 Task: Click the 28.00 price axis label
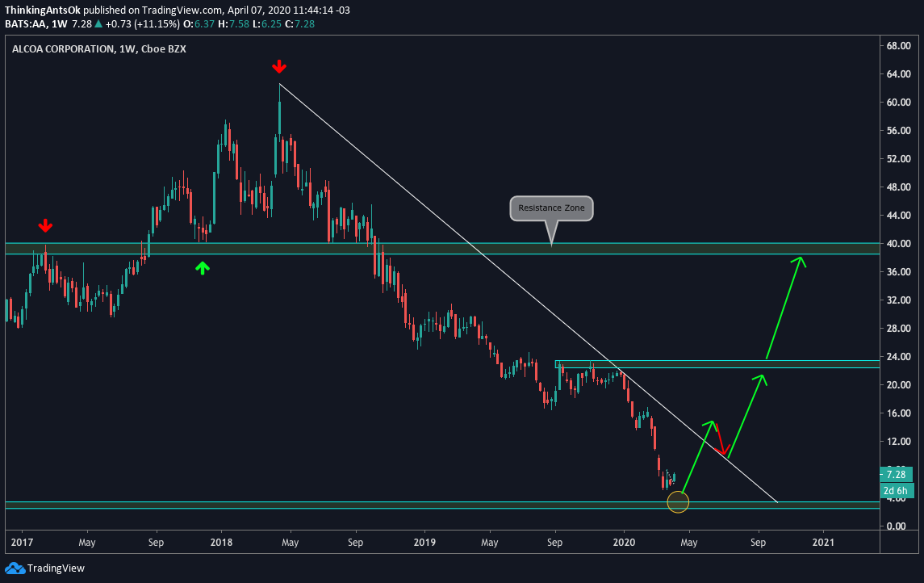point(899,329)
